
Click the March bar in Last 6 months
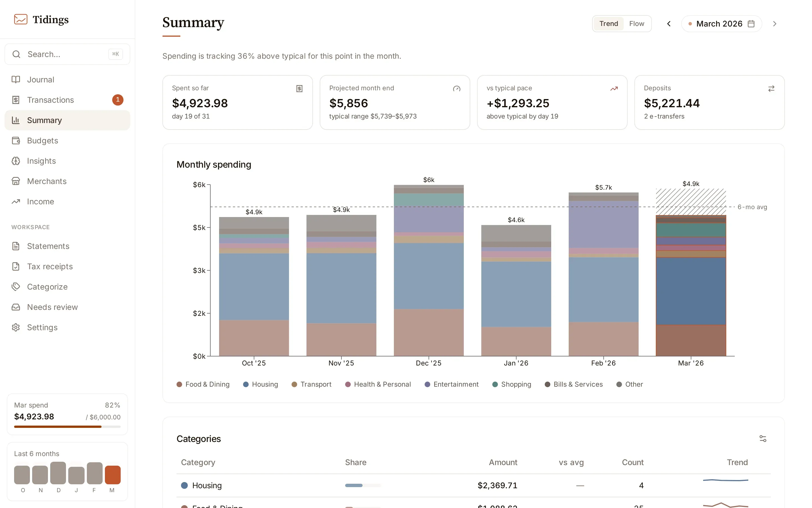coord(112,474)
